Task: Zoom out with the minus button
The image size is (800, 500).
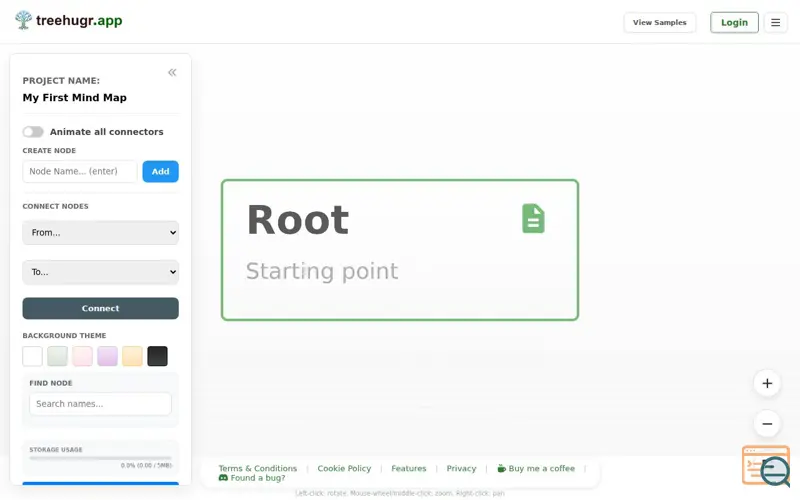Action: 767,423
